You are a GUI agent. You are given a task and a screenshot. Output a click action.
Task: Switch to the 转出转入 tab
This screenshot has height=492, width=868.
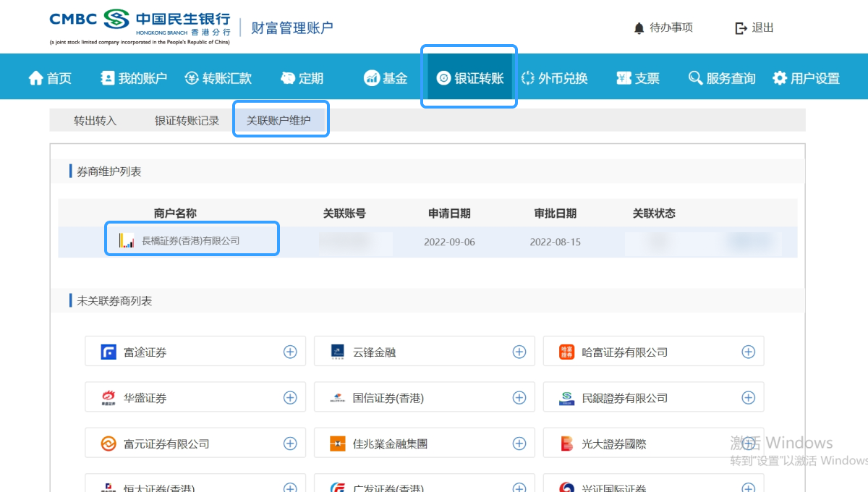click(95, 121)
